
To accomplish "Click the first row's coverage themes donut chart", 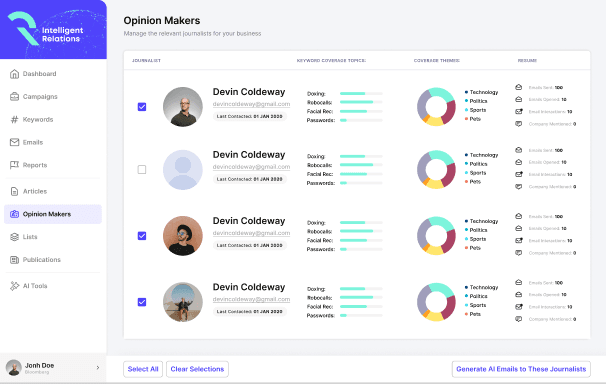I will click(x=436, y=107).
